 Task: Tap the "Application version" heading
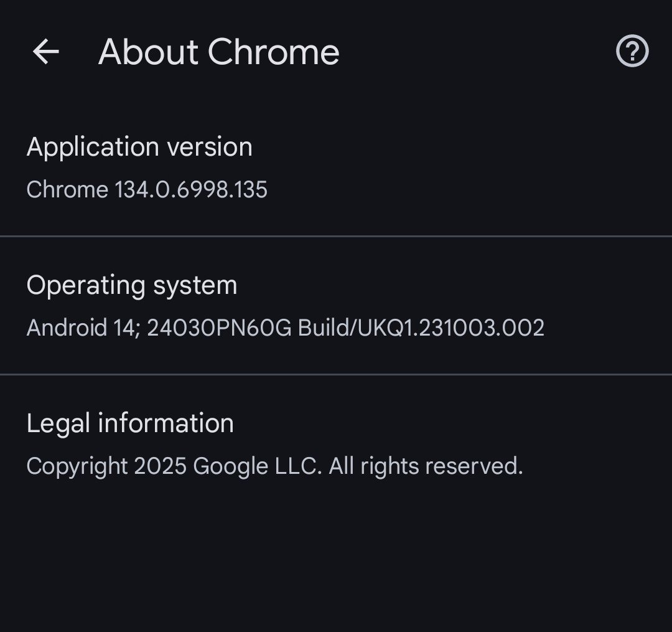(x=139, y=148)
